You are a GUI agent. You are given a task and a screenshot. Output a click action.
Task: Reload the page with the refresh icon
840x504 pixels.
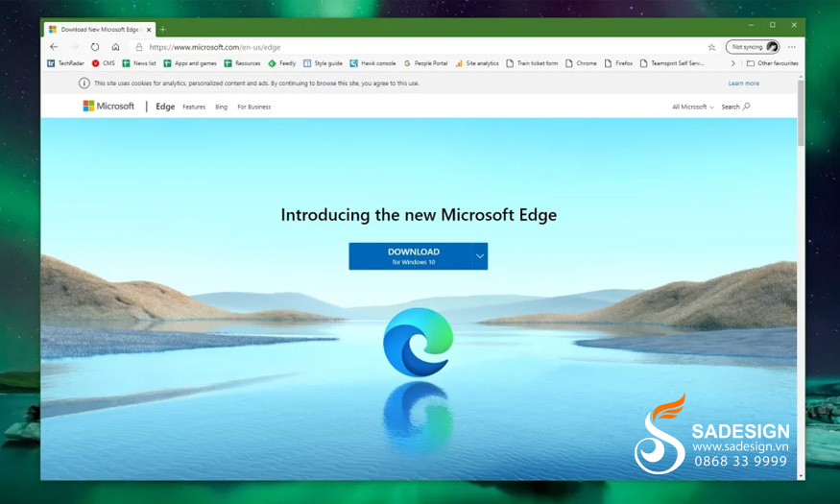[x=95, y=47]
